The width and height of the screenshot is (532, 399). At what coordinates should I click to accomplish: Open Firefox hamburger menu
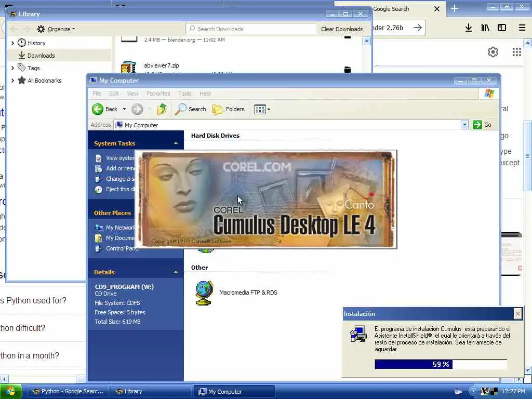[x=522, y=28]
